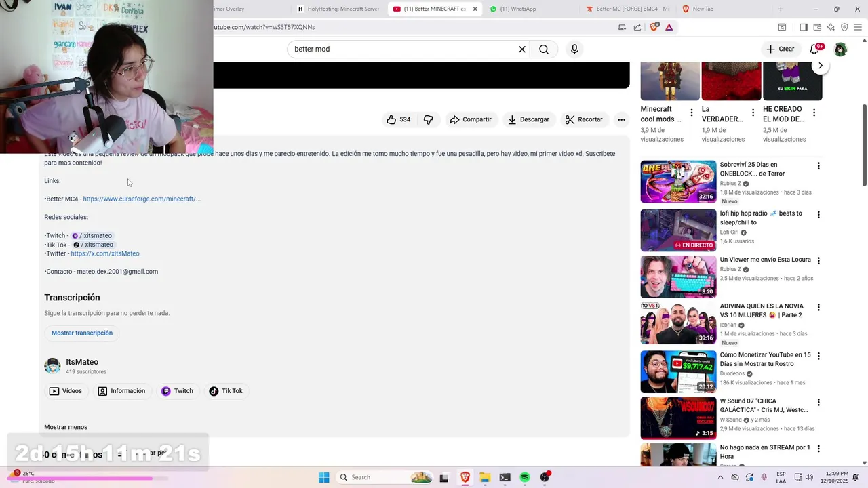Open ONEBLOCK de Terror video thumbnail
This screenshot has width=868, height=488.
(678, 182)
